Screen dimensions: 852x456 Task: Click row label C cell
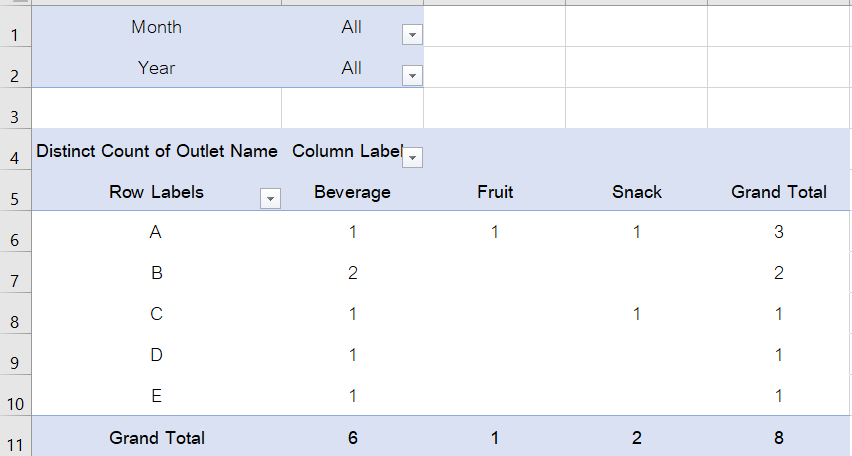(x=156, y=314)
